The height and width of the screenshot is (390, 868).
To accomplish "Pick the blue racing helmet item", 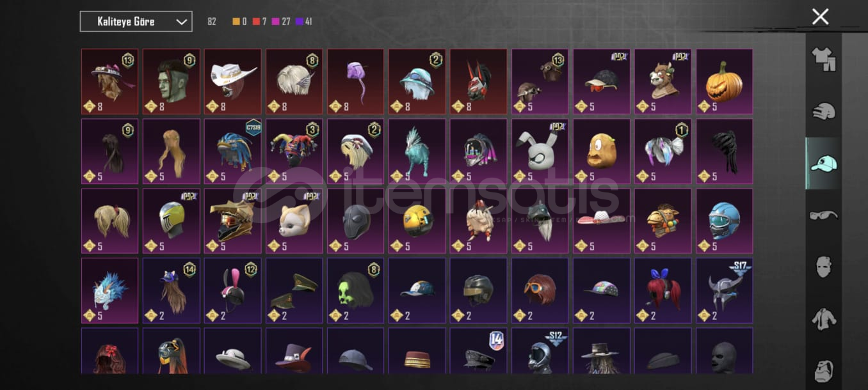I will 725,221.
